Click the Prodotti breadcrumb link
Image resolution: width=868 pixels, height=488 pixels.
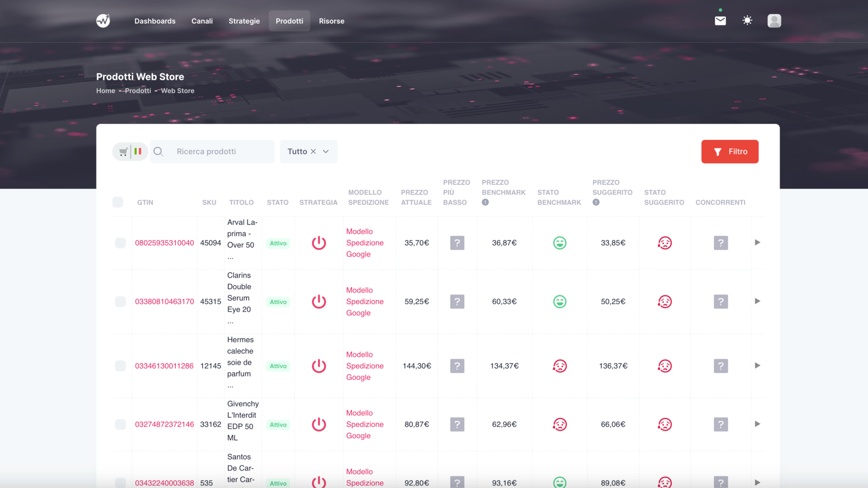tap(138, 91)
